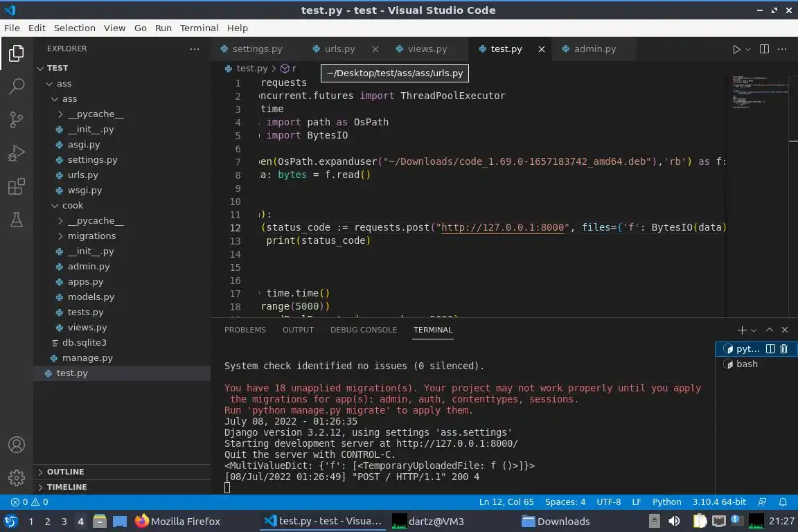
Task: Switch to the urls.py tab
Action: 339,49
